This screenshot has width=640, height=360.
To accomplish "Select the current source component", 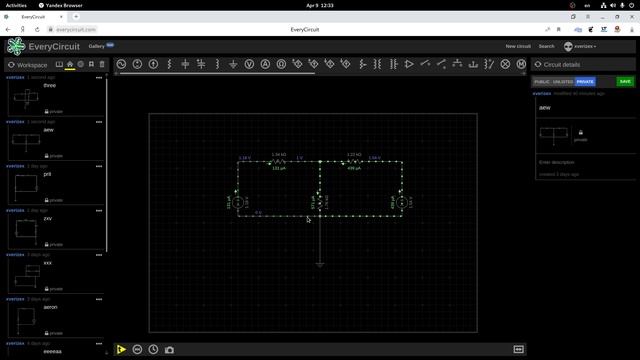I will (x=153, y=64).
